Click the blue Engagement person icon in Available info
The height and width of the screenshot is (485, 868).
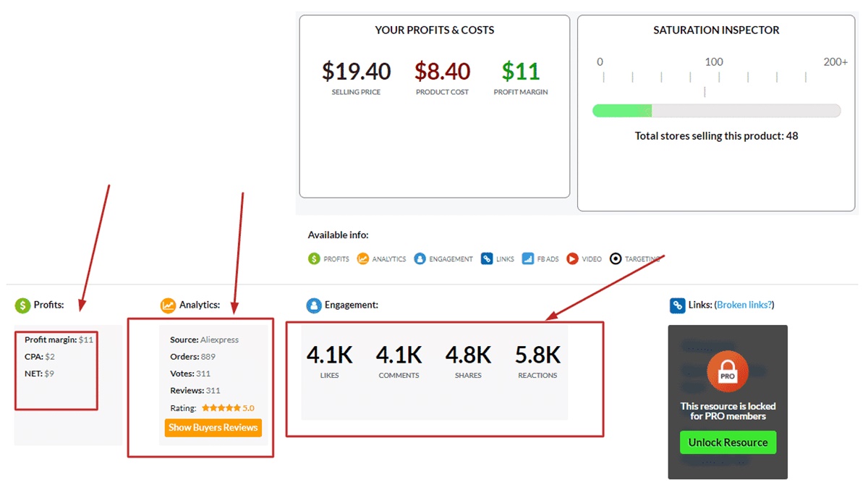tap(420, 258)
